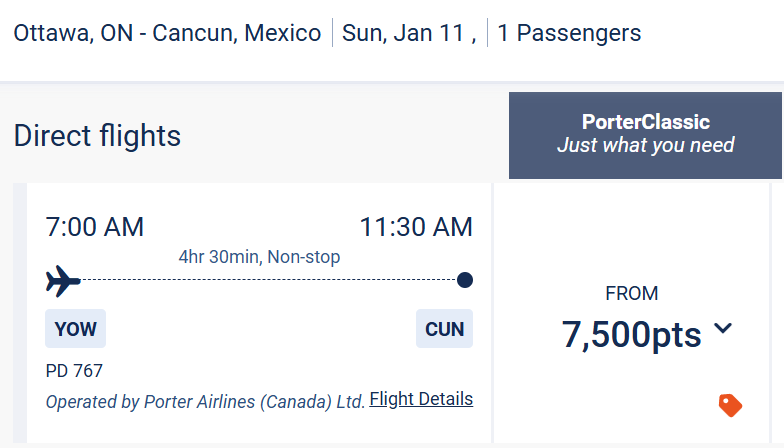The image size is (784, 448).
Task: Click the 1 Passengers summary
Action: [569, 33]
